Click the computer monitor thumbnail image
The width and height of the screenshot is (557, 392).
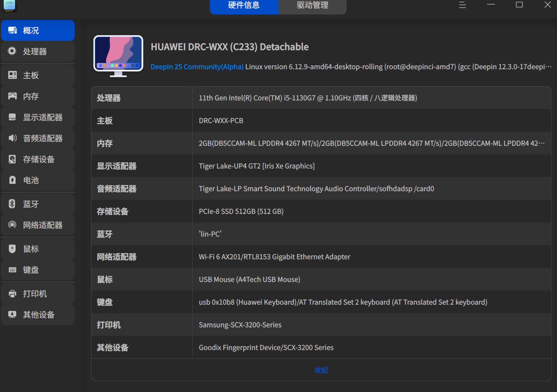pyautogui.click(x=118, y=56)
